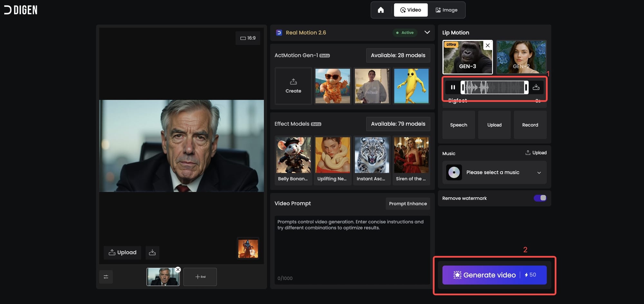Switch to the Image tab
The height and width of the screenshot is (304, 644).
[x=446, y=10]
